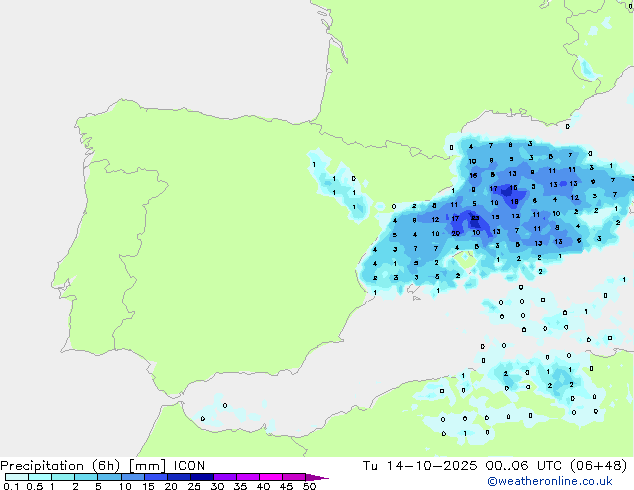634x490 pixels.
Task: Click the 0.5–1 mm legend color box
Action: tap(40, 477)
